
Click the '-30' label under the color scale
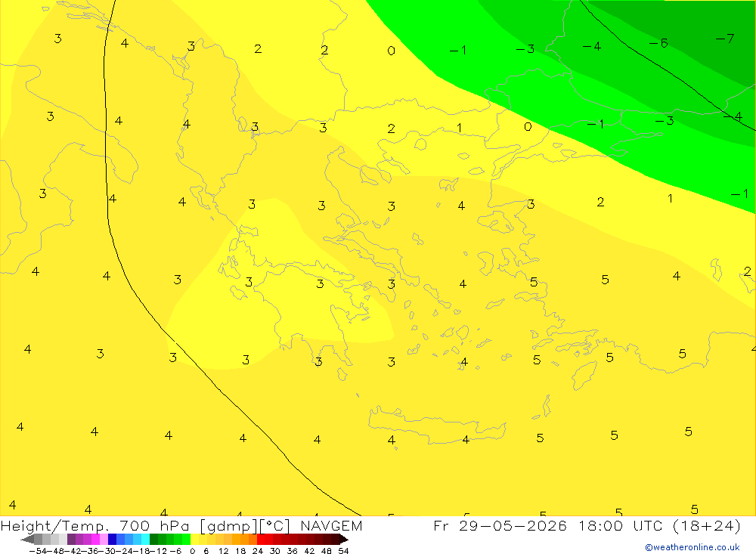(107, 551)
